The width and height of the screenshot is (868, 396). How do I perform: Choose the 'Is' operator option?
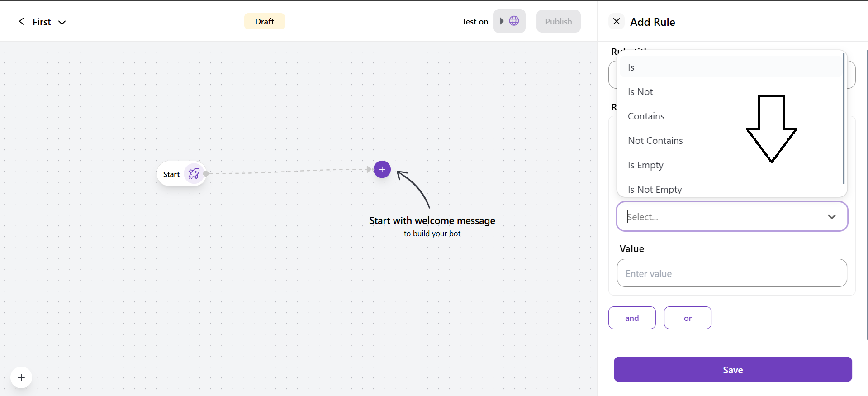(631, 67)
